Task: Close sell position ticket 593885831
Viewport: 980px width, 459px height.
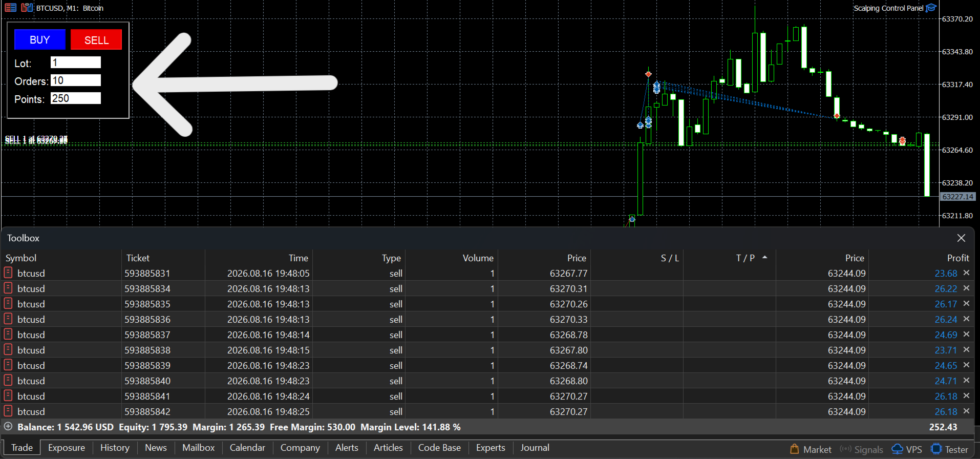Action: click(966, 273)
